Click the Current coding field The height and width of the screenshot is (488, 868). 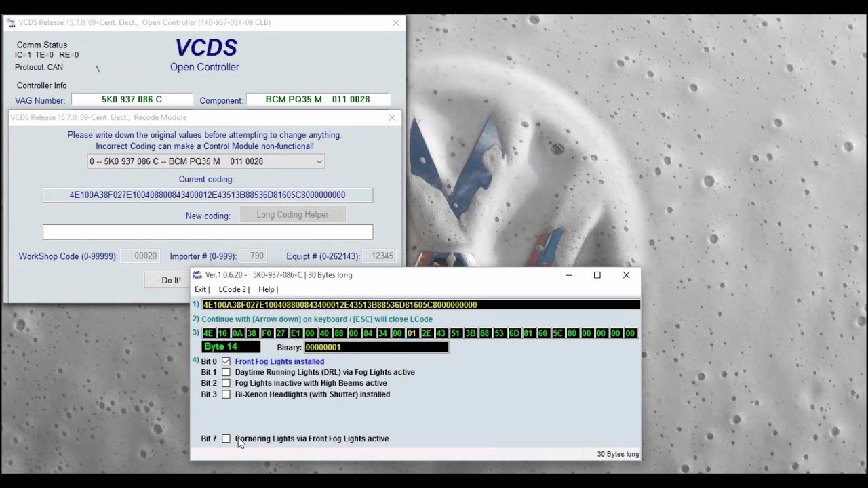pos(208,195)
